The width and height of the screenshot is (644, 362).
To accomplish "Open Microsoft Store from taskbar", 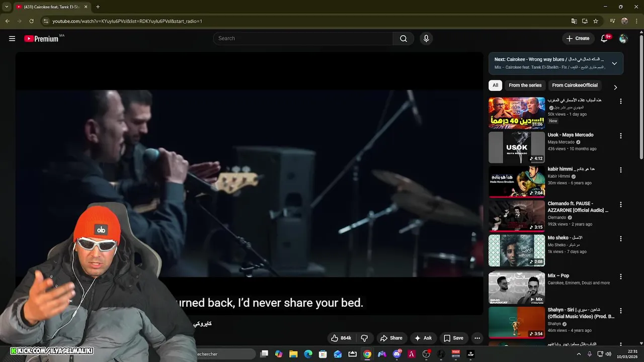I will pyautogui.click(x=323, y=354).
